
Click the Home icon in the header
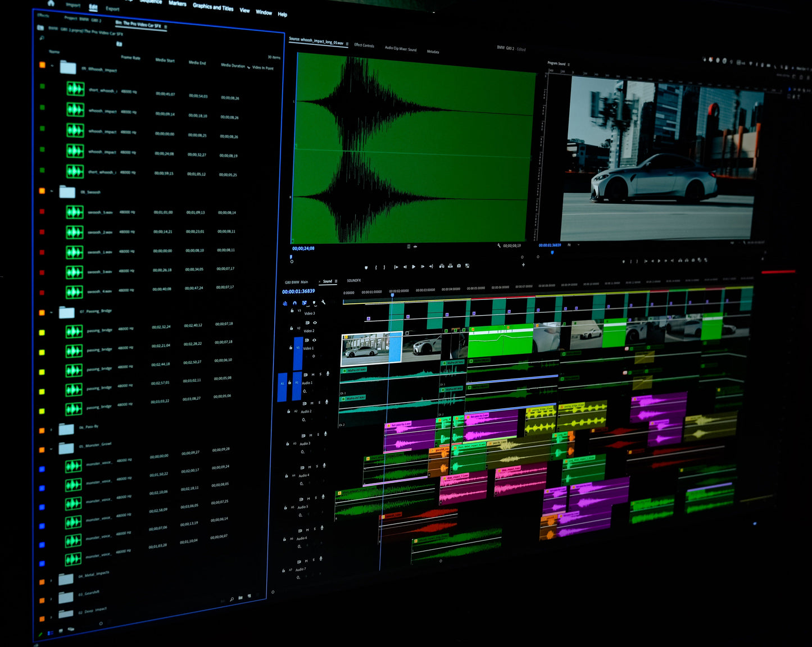pos(51,3)
